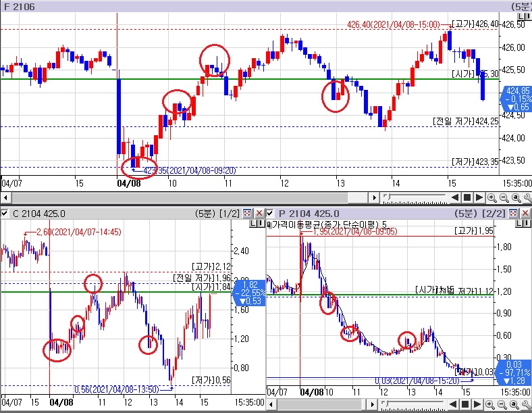
Task: Click the P 2104 zoom slider handle
Action: click(x=385, y=403)
